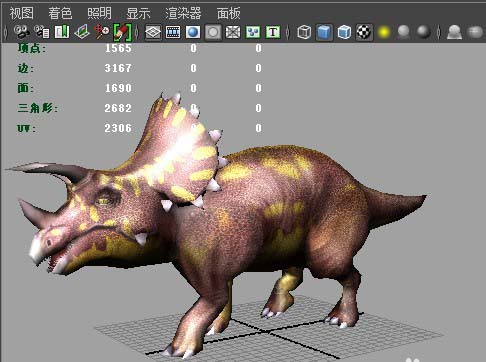Screen dimensions: 486x362
Task: Click the Image Plane icon
Action: (x=82, y=32)
